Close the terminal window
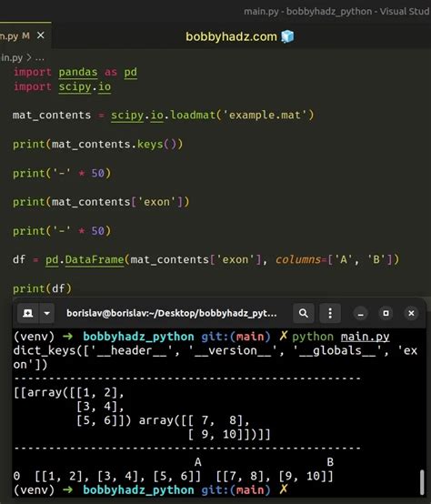431x504 pixels. tap(411, 313)
